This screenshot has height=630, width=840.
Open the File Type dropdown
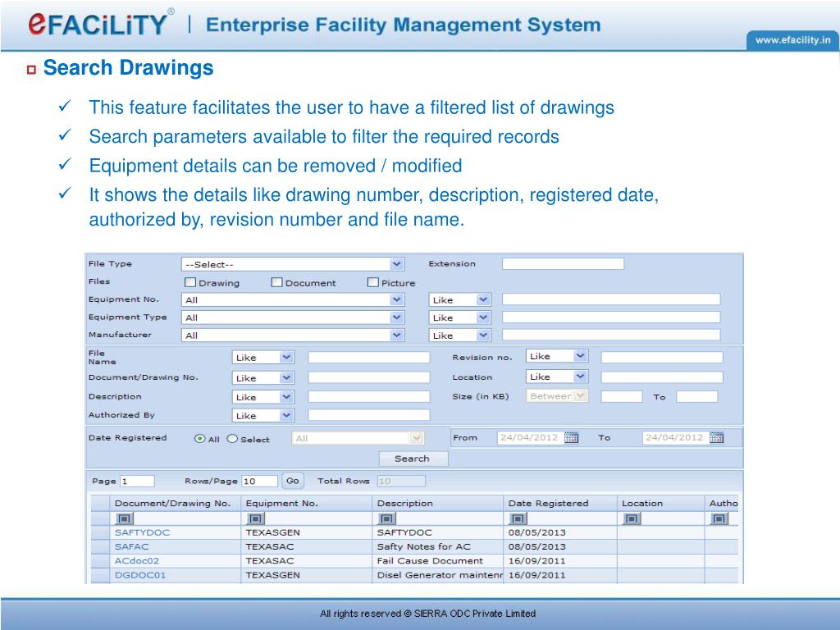(293, 264)
